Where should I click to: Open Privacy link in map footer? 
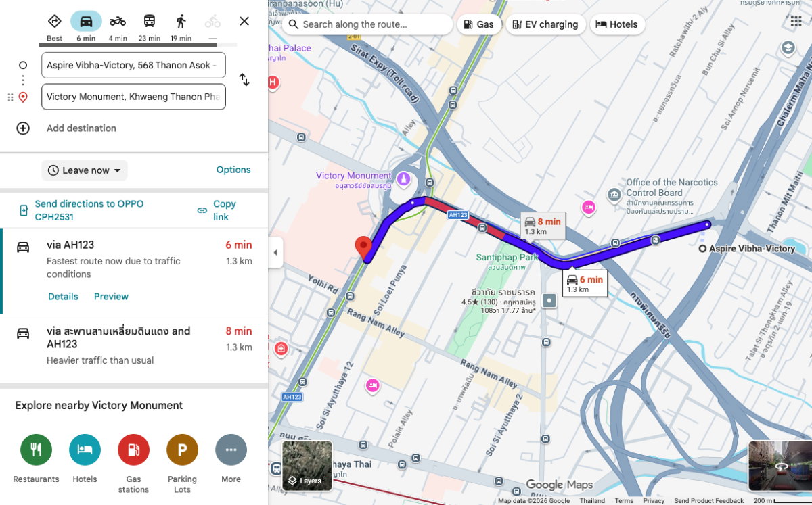click(654, 500)
